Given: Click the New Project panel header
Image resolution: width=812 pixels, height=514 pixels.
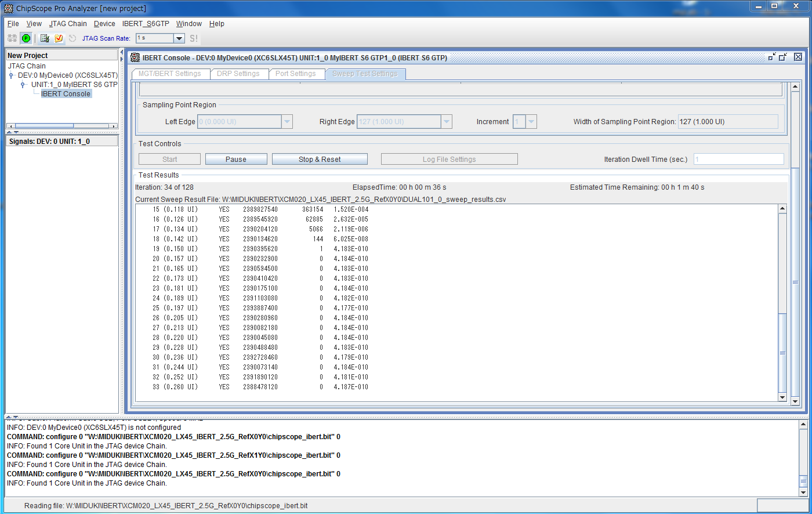Looking at the screenshot, I should [62, 55].
